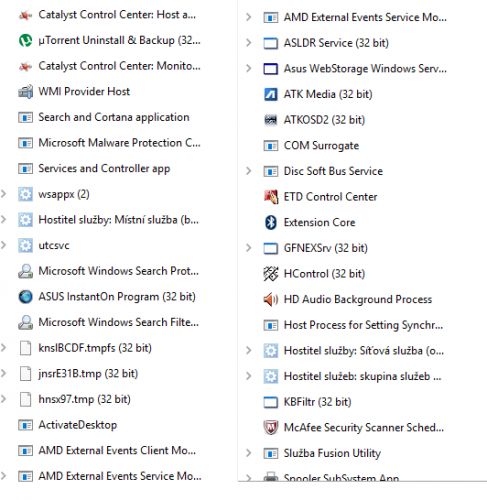Expand right-column AMD External Events Service row
The image size is (487, 500).
pos(249,17)
